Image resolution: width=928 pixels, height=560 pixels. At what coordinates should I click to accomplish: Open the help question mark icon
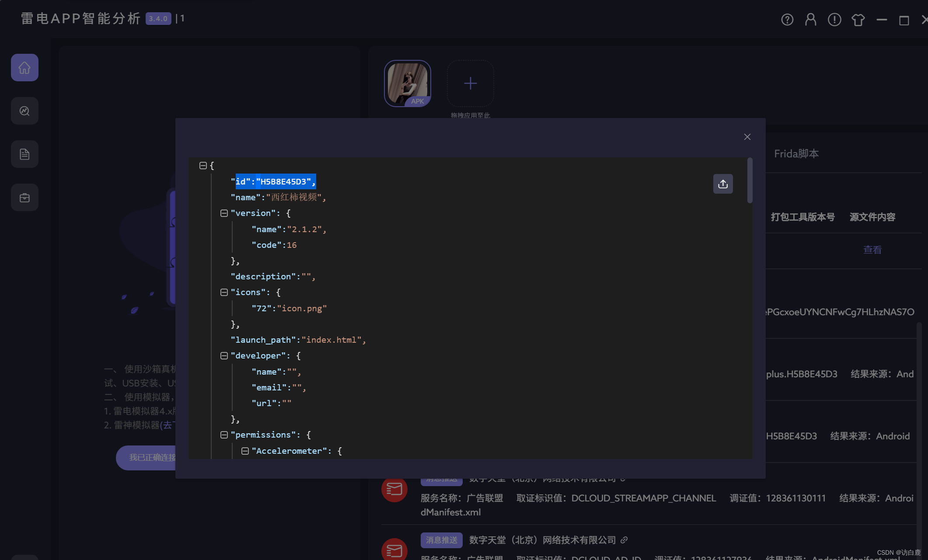point(787,20)
